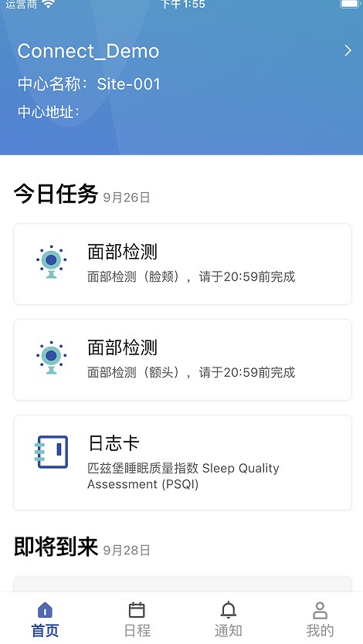Tap the upcoming grey task card
Screen dimensions: 363x644
(183, 584)
